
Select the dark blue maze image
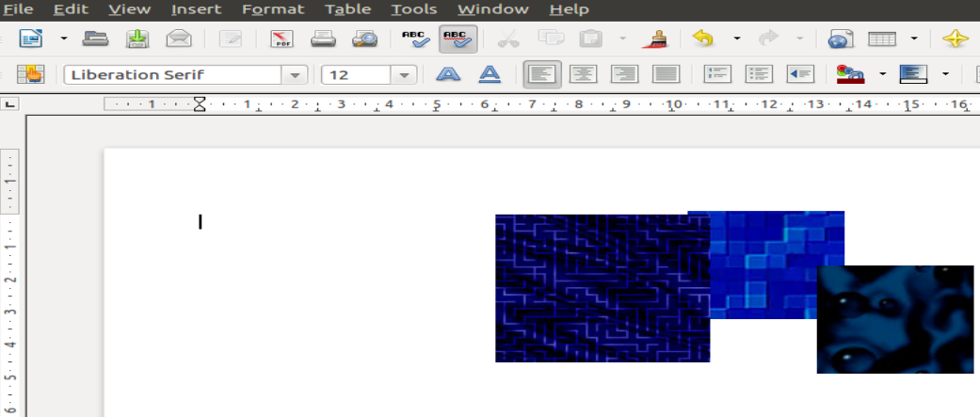(x=602, y=288)
